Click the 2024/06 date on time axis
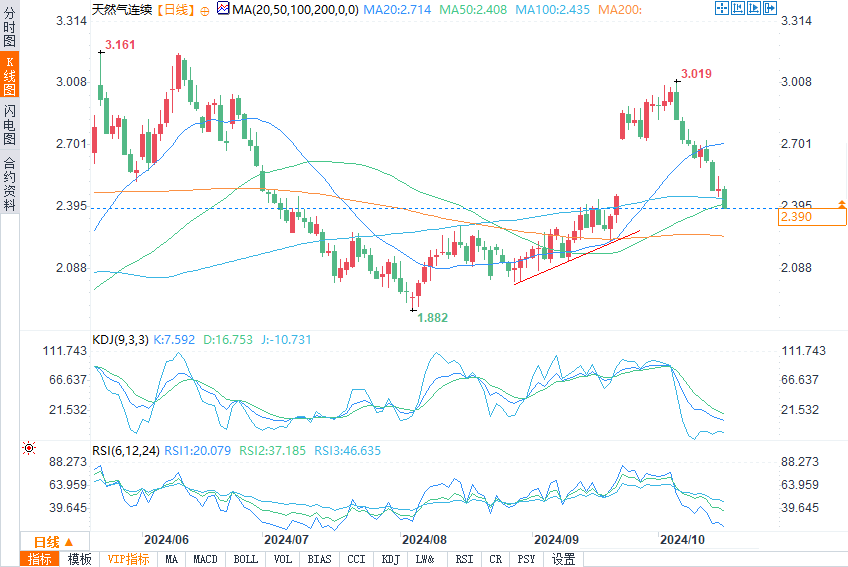848x567 pixels. [x=167, y=539]
